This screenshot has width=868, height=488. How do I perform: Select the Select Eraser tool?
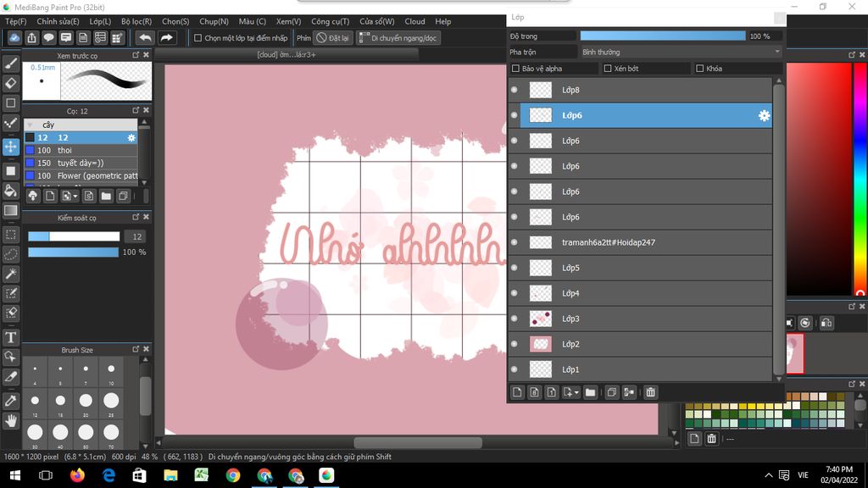point(10,313)
